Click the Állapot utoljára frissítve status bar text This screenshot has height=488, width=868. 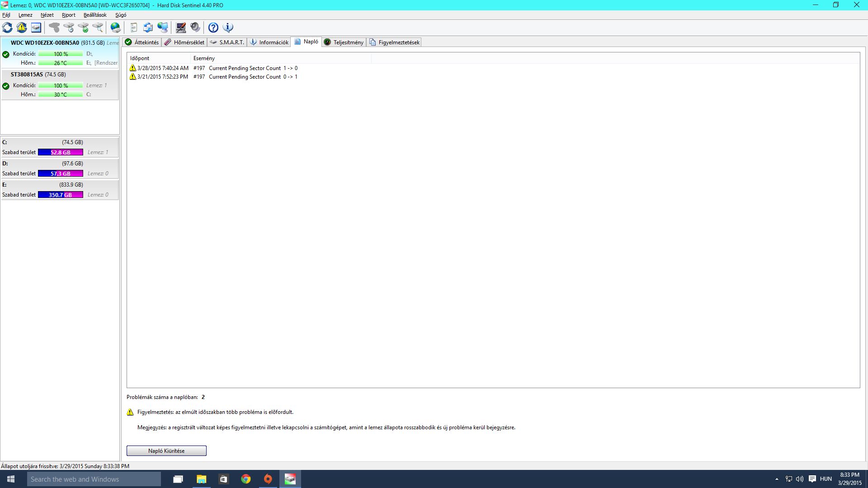point(65,466)
